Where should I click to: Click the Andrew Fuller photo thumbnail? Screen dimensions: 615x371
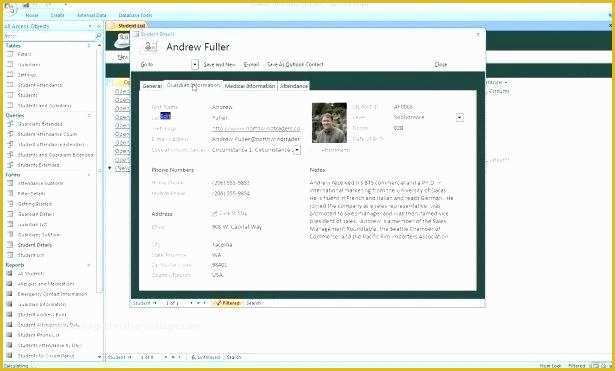[329, 123]
